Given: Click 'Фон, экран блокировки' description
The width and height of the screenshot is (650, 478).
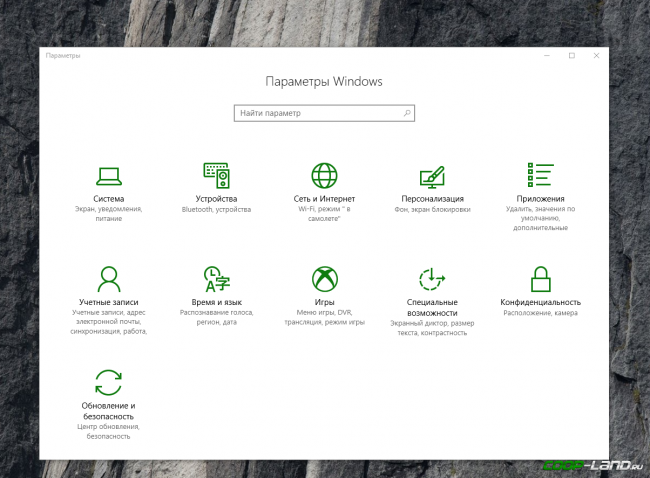Looking at the screenshot, I should 432,209.
